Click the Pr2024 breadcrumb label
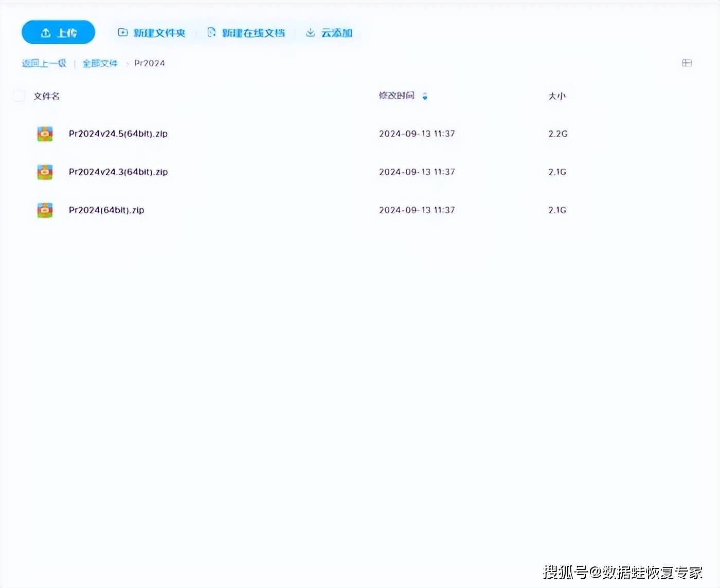The image size is (720, 588). pos(150,63)
